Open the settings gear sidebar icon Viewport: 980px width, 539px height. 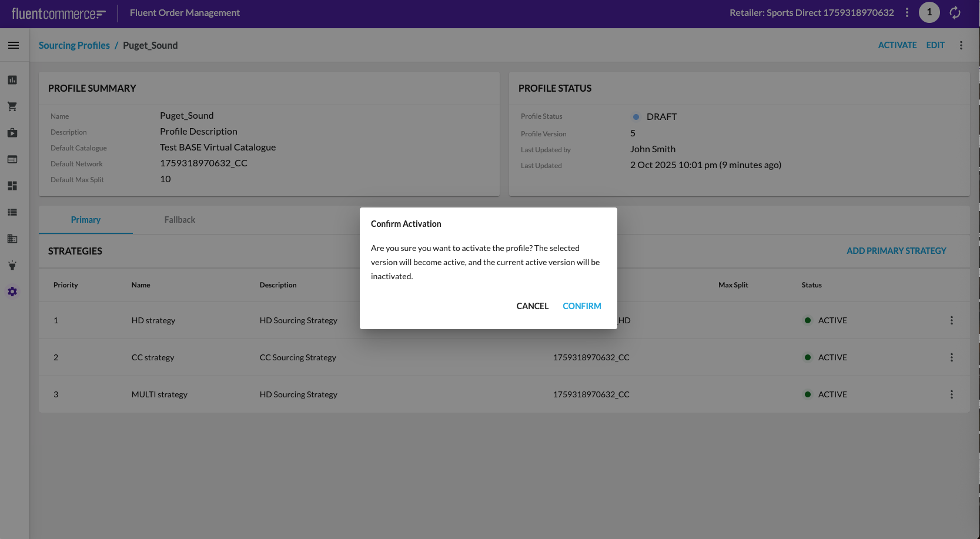pos(12,292)
